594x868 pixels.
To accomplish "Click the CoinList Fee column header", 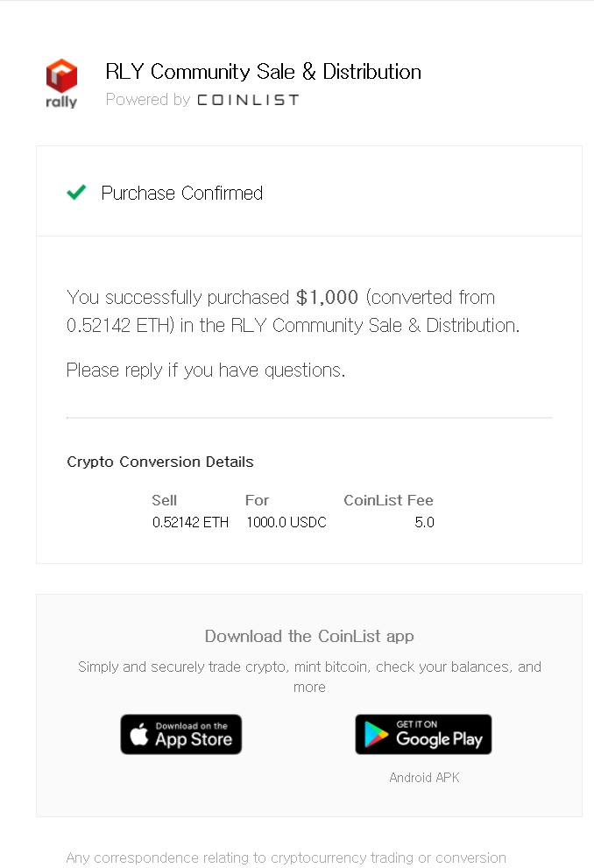I will (x=389, y=500).
